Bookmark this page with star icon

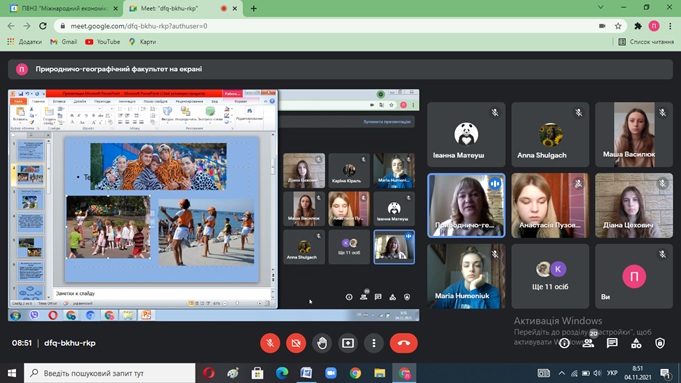tap(618, 26)
